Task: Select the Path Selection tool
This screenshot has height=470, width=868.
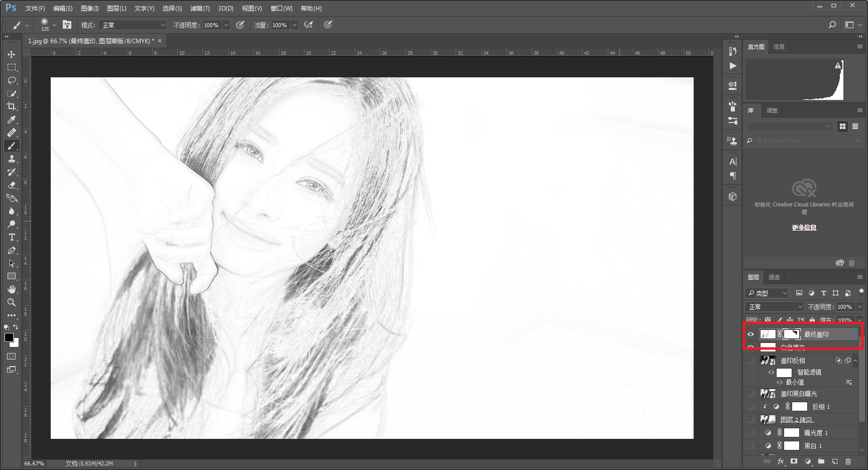Action: point(12,263)
